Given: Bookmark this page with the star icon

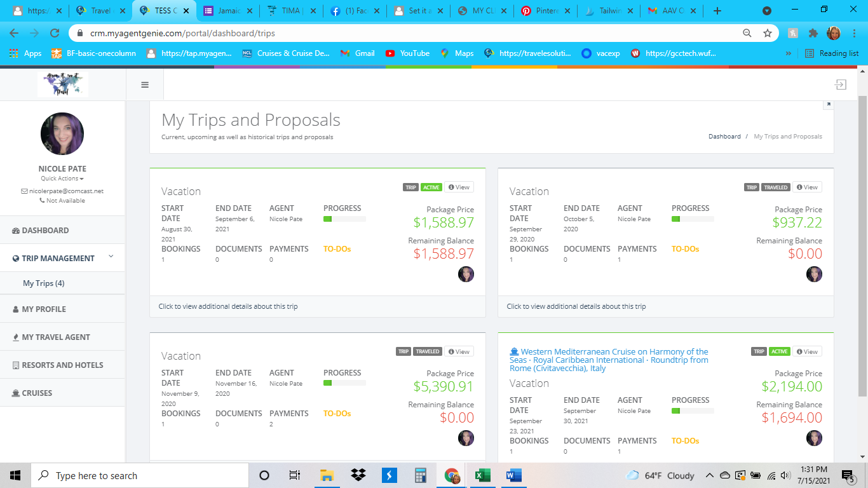Looking at the screenshot, I should point(768,33).
